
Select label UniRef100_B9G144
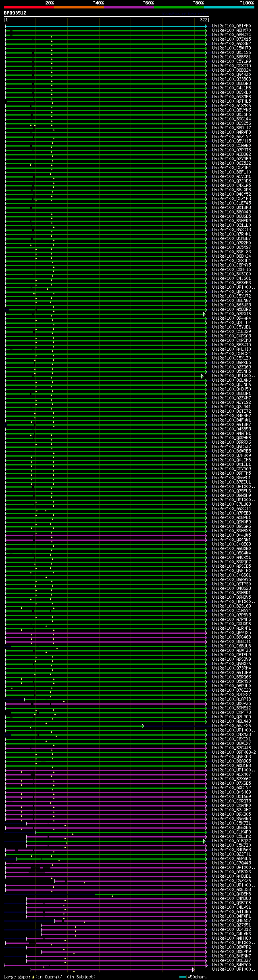(x=231, y=119)
